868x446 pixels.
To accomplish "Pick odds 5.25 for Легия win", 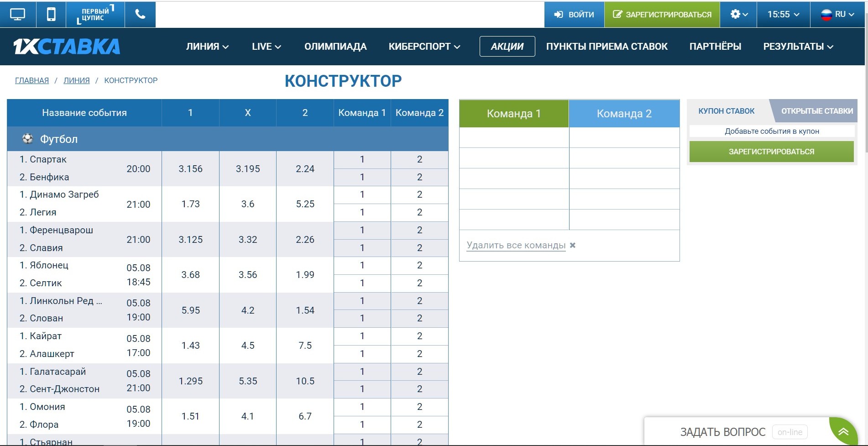I will click(305, 204).
